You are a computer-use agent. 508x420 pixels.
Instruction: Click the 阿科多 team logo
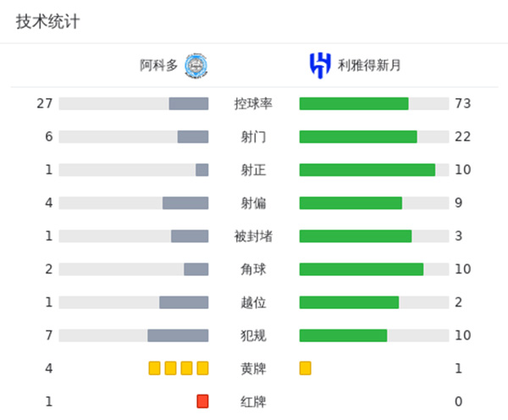(196, 65)
